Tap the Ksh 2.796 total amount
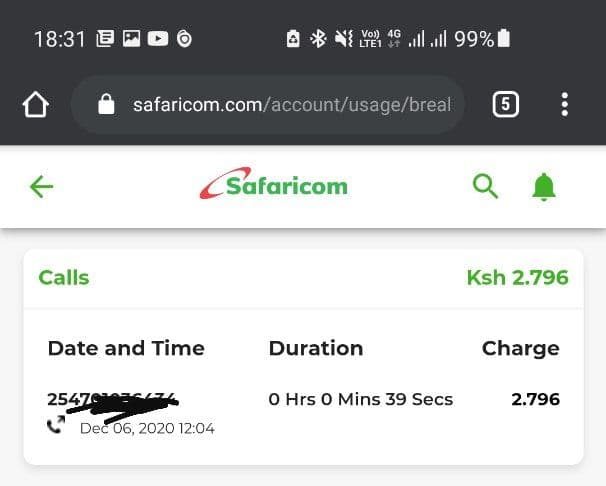Image resolution: width=606 pixels, height=486 pixels. pos(517,277)
